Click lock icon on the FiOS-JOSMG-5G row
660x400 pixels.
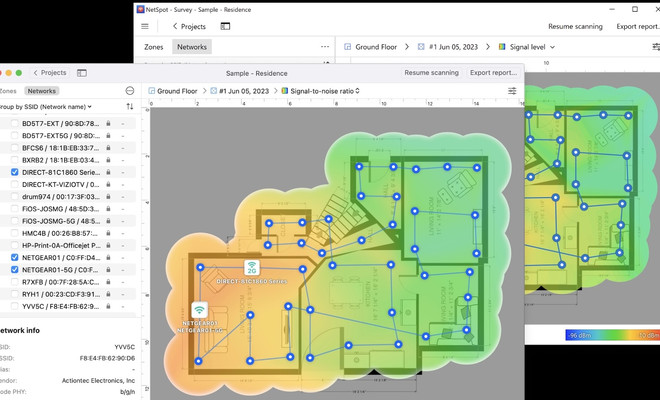point(108,221)
